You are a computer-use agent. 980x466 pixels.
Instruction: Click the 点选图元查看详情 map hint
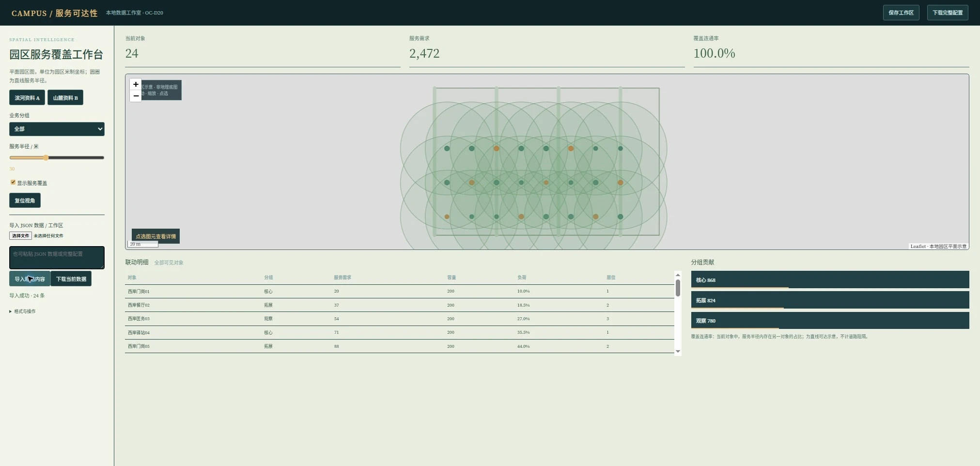point(156,236)
